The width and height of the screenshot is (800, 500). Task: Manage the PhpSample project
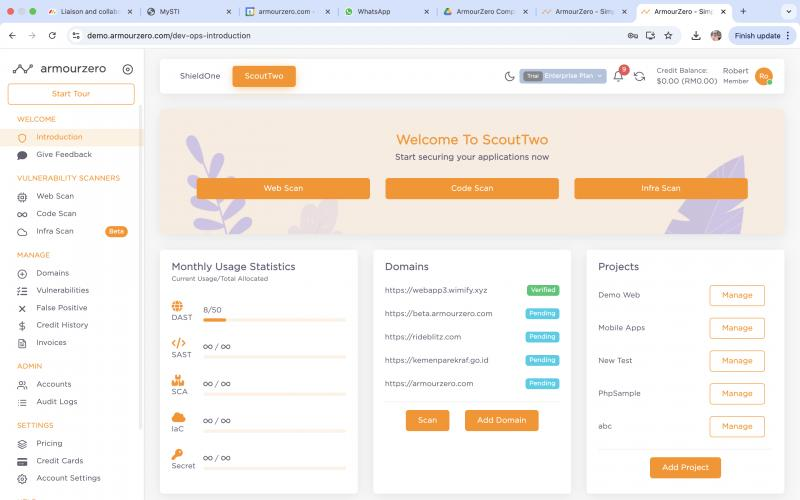tap(737, 394)
